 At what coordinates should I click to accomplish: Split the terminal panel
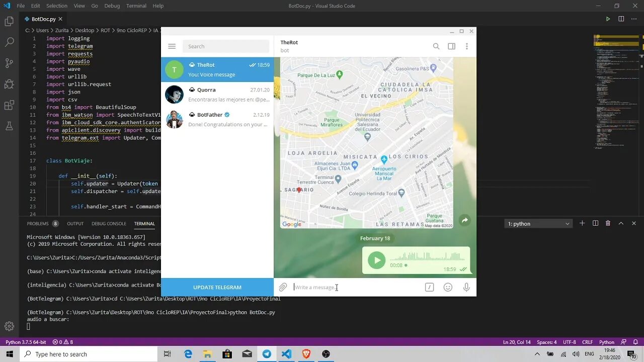[595, 223]
